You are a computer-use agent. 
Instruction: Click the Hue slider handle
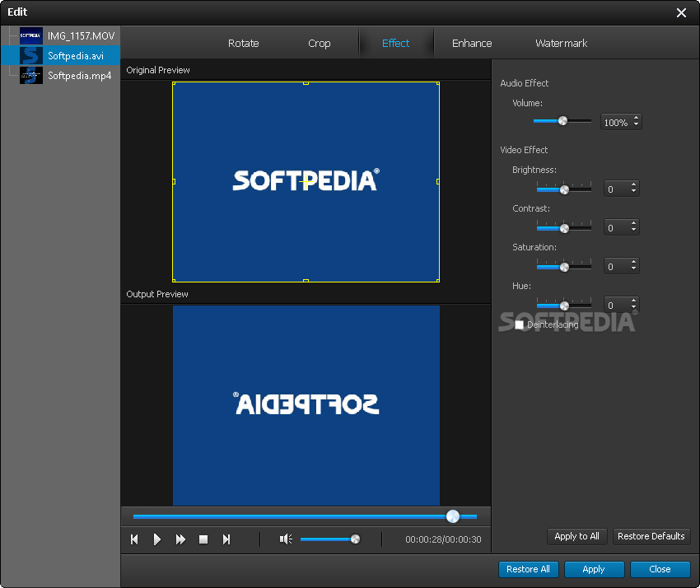point(564,306)
